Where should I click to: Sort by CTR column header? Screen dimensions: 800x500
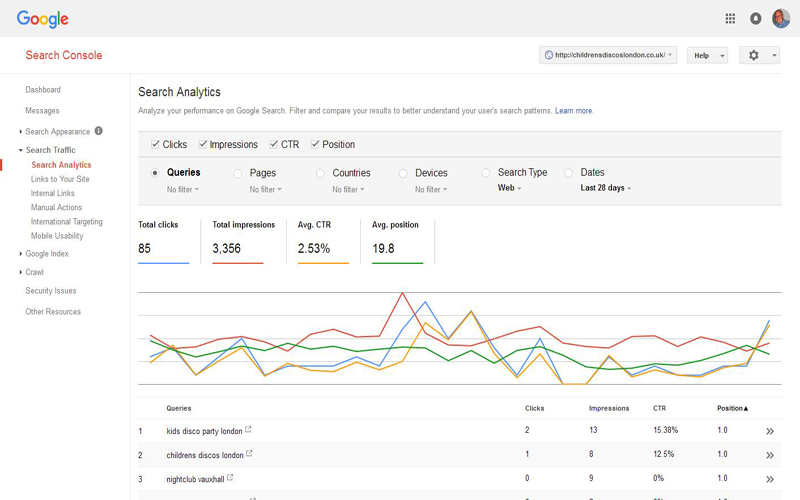pyautogui.click(x=659, y=408)
